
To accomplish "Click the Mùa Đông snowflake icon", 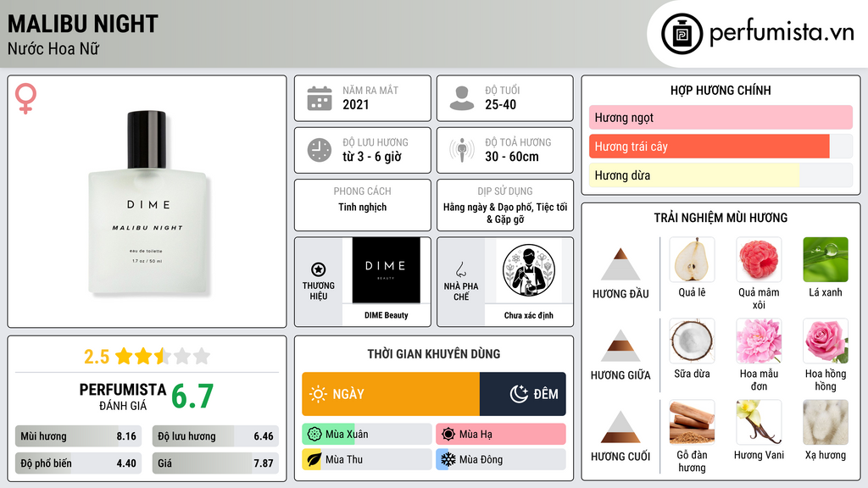I will coord(448,460).
